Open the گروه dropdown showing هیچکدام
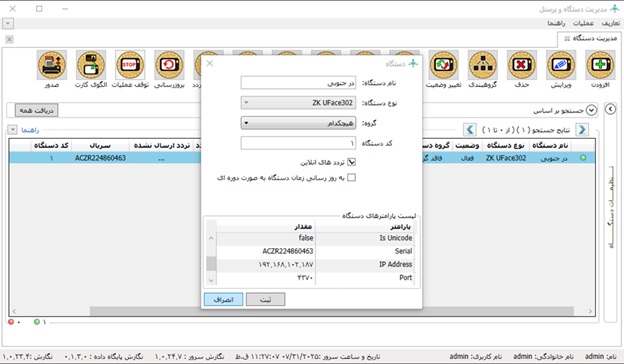Screen dimensions: 624x364 (298, 123)
